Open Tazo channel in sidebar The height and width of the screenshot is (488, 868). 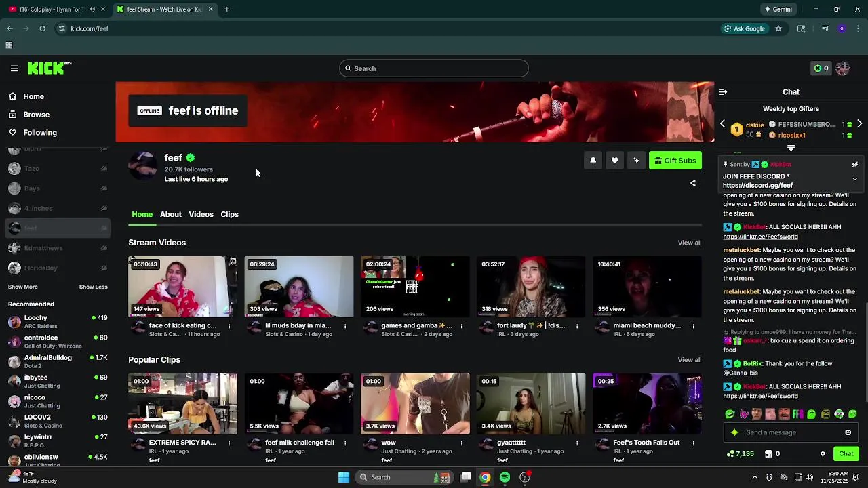58,169
